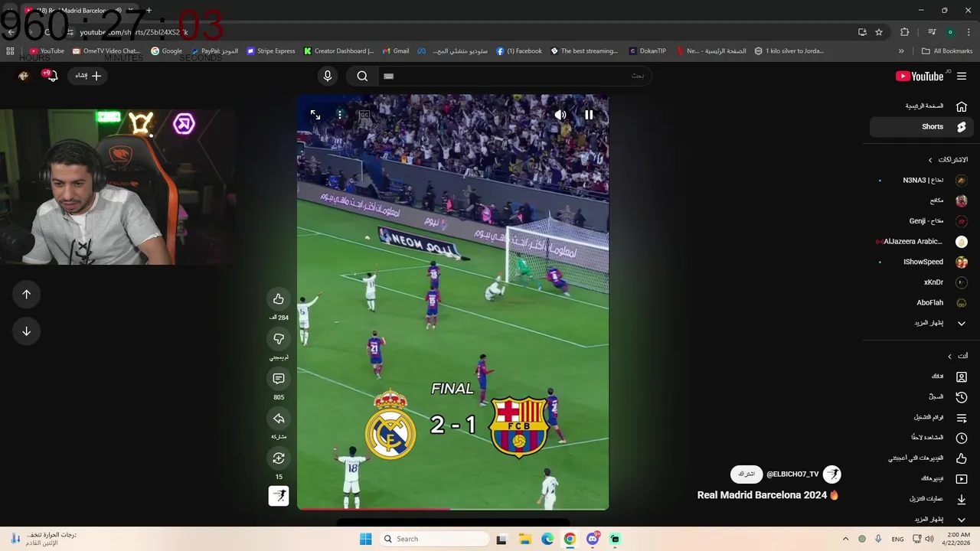Open Chrome extensions puzzle icon
The image size is (980, 551).
coord(905,32)
